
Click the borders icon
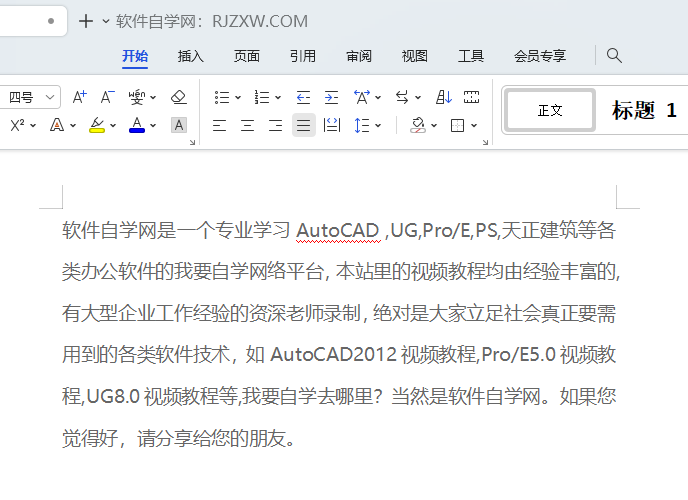pos(458,126)
